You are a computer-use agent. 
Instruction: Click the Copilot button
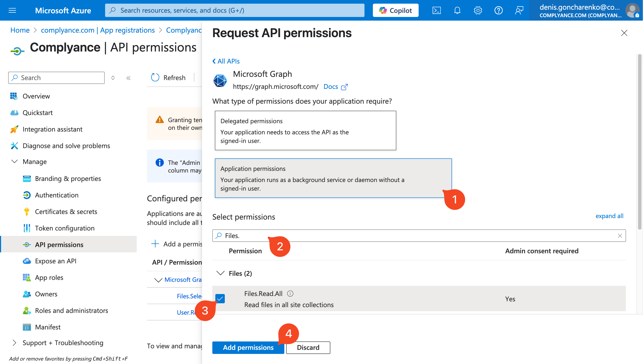pyautogui.click(x=395, y=10)
